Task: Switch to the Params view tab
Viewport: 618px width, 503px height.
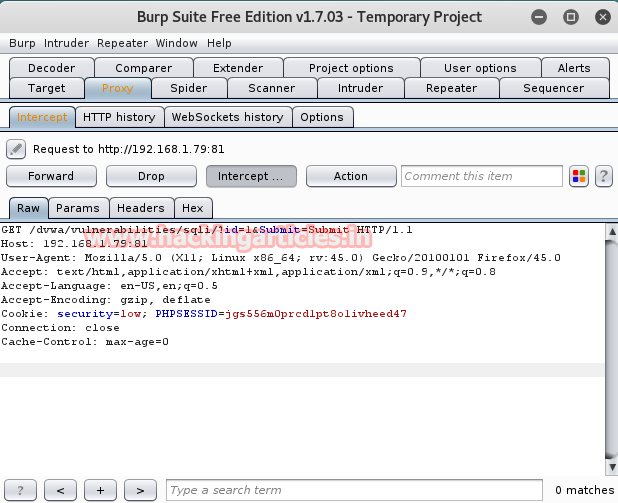Action: point(78,208)
